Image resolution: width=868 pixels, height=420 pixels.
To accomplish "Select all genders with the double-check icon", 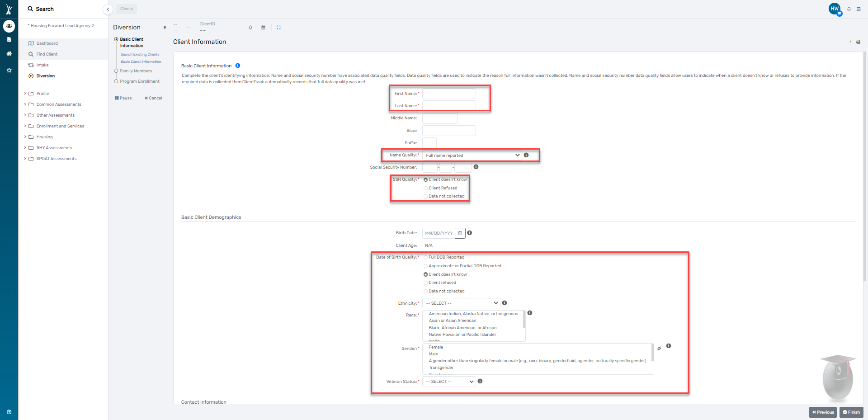I will pos(659,348).
